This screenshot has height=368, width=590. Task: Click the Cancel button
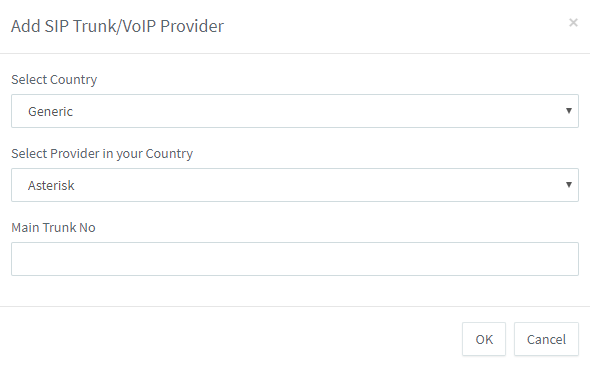[546, 339]
